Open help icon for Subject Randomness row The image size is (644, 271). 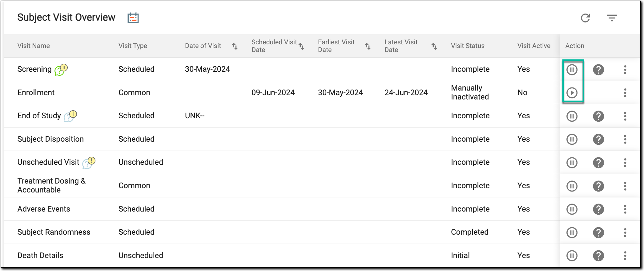click(x=598, y=232)
